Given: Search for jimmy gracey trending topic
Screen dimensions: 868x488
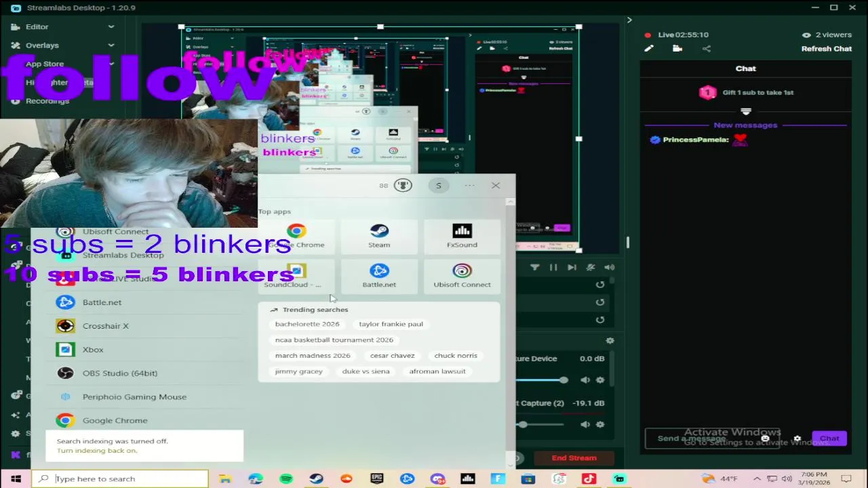Looking at the screenshot, I should click(298, 371).
